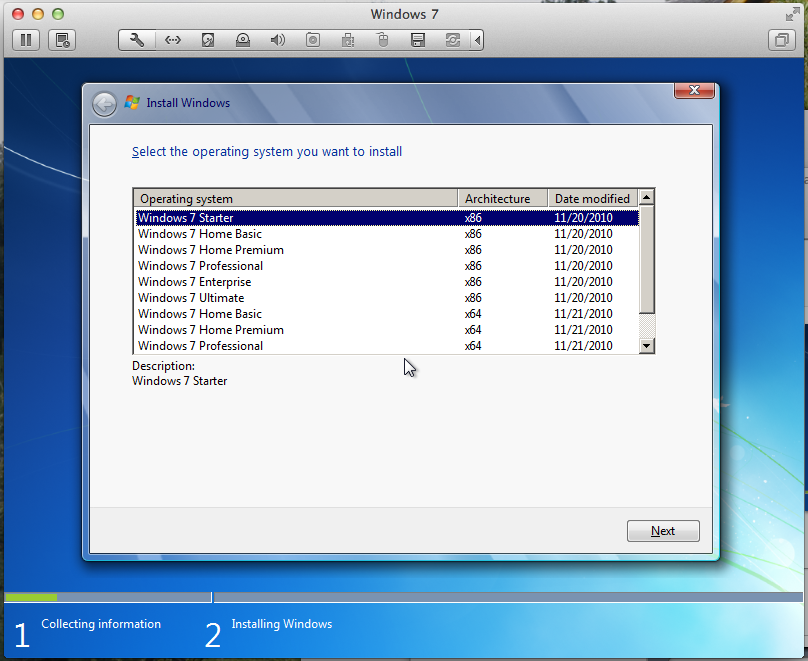The width and height of the screenshot is (808, 661).
Task: Open virtual machine settings wrench
Action: (137, 40)
